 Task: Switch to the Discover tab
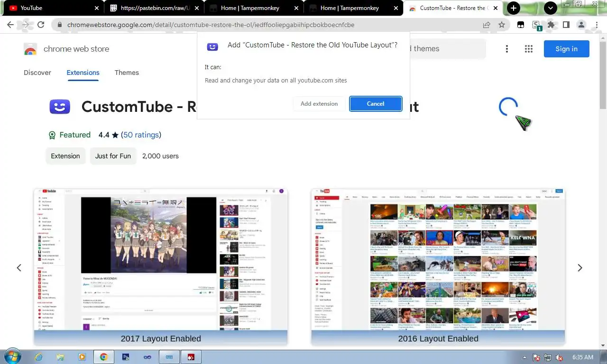point(37,73)
